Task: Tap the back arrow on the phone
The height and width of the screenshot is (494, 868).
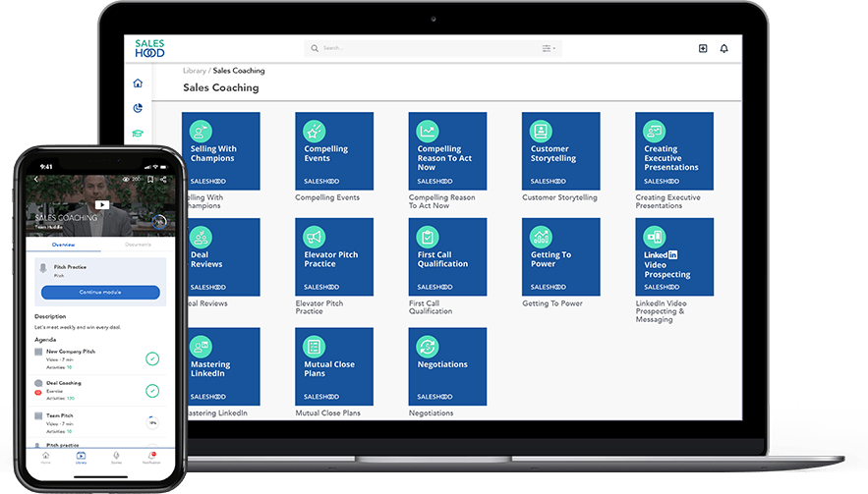Action: pyautogui.click(x=36, y=179)
